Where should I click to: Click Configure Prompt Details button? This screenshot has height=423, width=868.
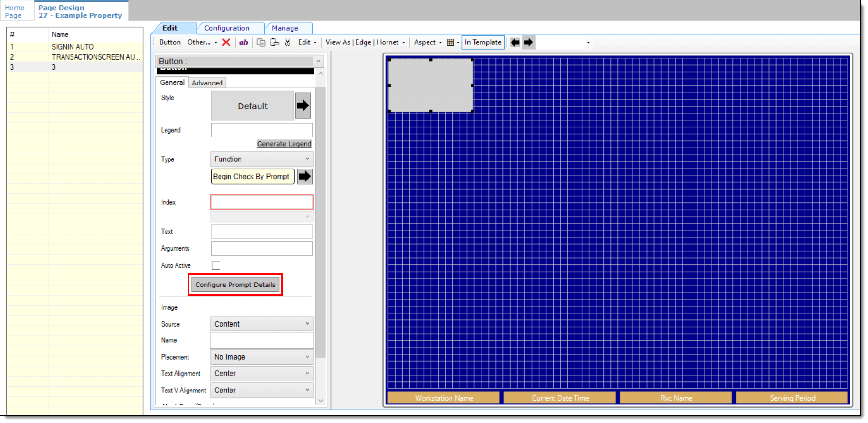click(x=235, y=285)
